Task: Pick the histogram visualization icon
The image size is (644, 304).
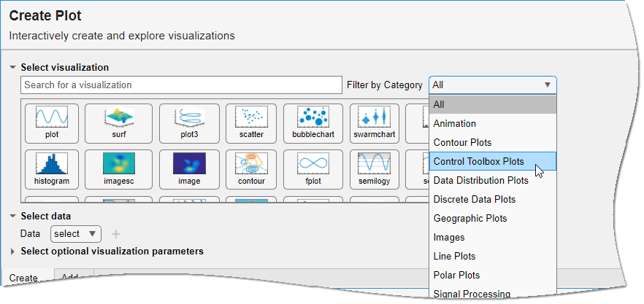Action: click(x=51, y=169)
